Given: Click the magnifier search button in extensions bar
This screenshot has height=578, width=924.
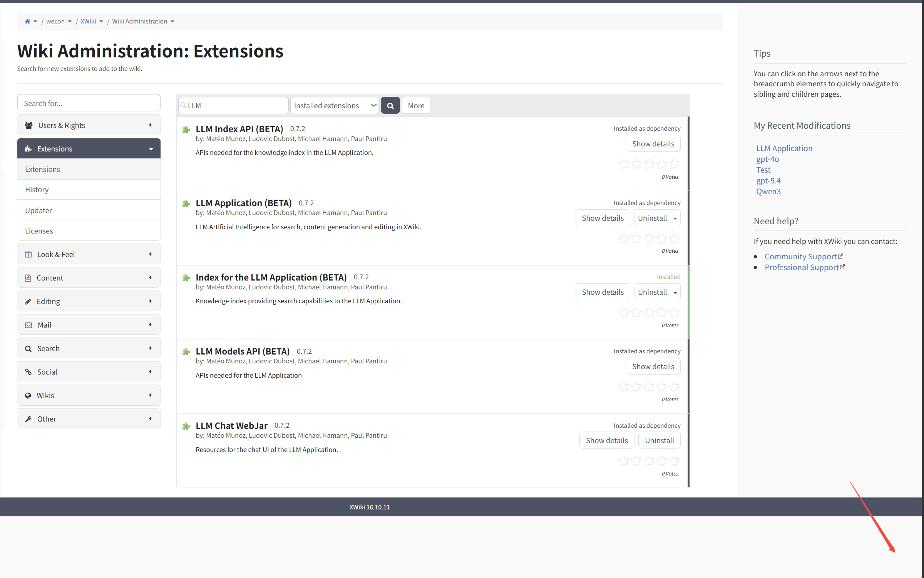Looking at the screenshot, I should click(390, 106).
